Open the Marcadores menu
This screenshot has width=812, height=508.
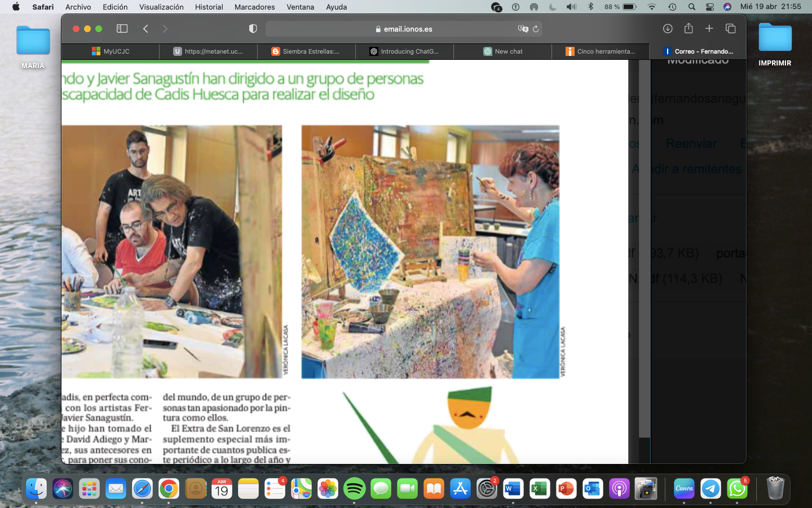pos(255,7)
